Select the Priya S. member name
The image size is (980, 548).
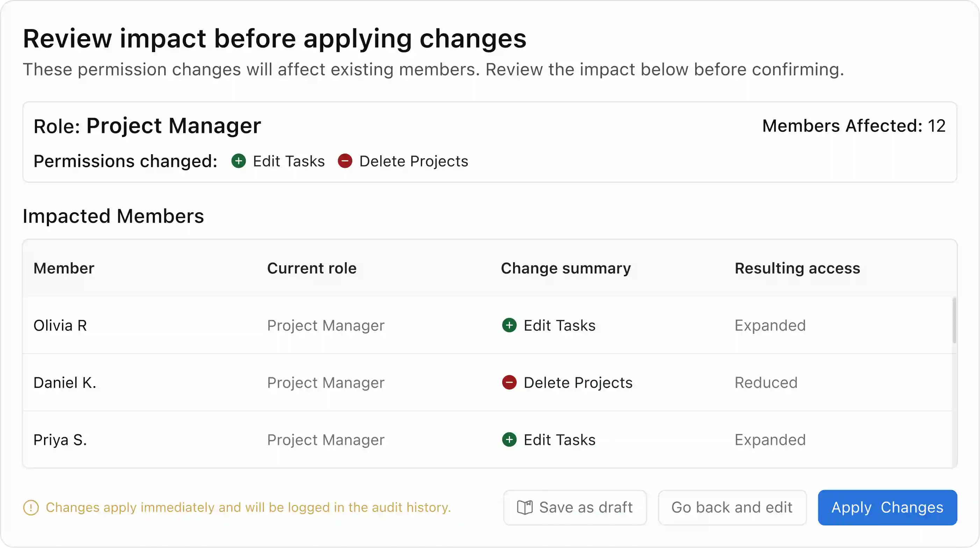tap(60, 440)
